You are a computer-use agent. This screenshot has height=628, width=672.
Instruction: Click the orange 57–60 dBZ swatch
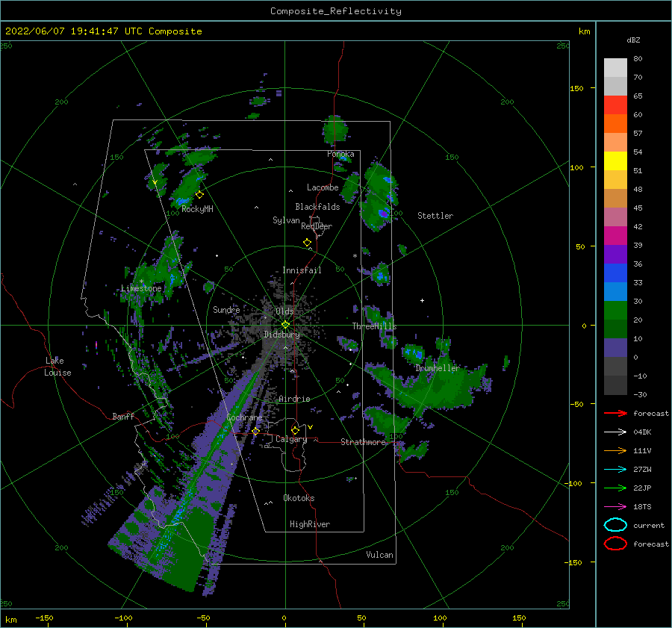(x=615, y=124)
